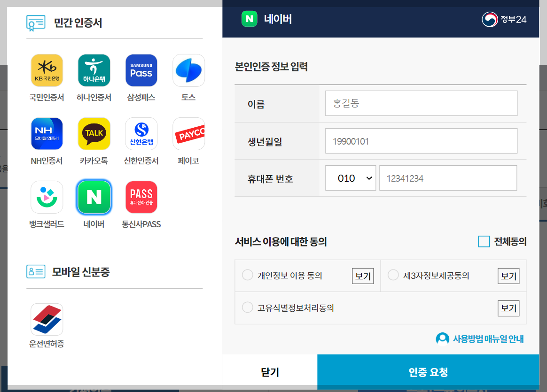Click 보기 for 제3자정보제공동의
Image resolution: width=547 pixels, height=392 pixels.
[508, 276]
